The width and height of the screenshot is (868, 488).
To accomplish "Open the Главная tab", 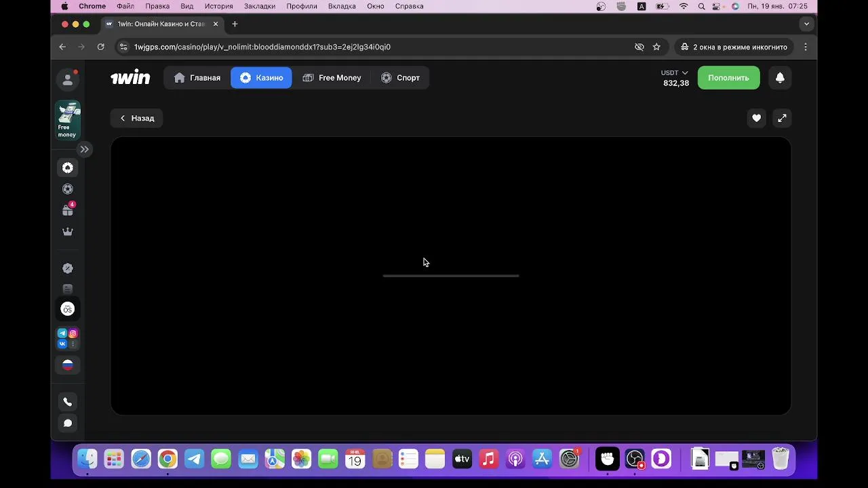I will (x=197, y=78).
